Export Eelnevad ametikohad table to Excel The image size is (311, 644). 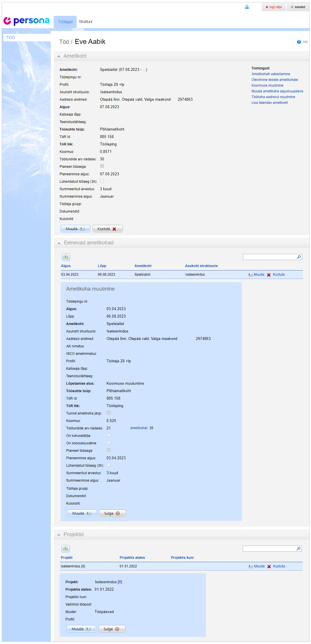pos(66,257)
